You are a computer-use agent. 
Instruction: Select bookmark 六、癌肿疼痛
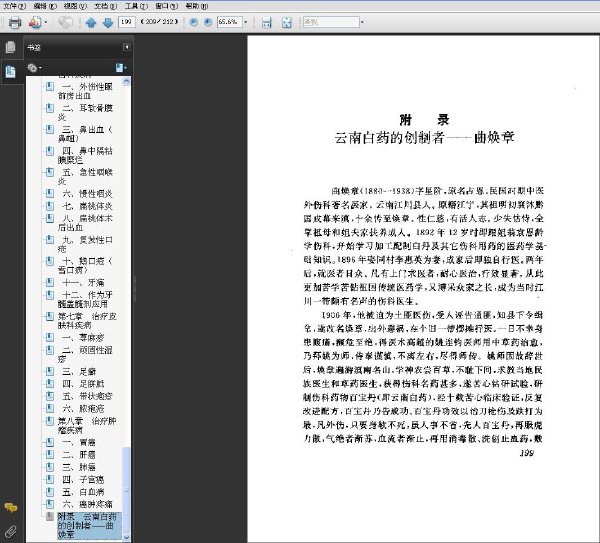click(x=87, y=504)
